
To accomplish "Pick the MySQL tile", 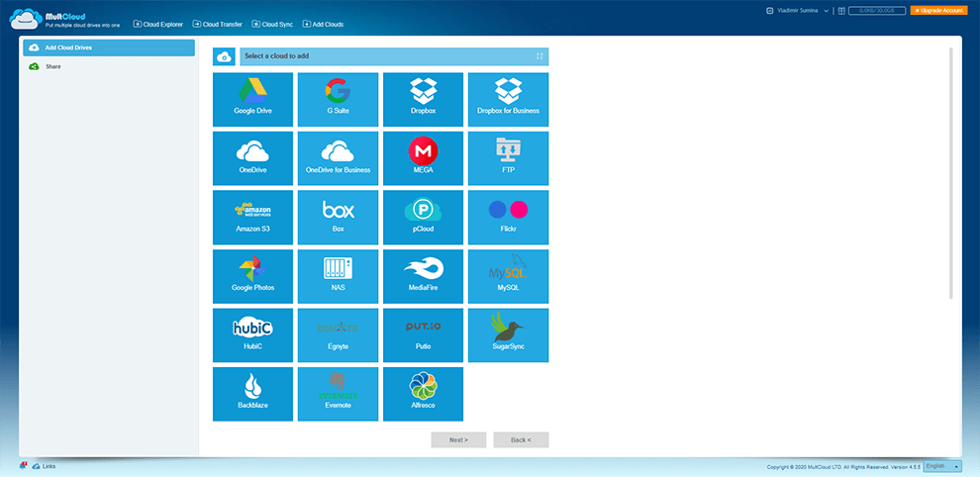I will click(x=508, y=276).
